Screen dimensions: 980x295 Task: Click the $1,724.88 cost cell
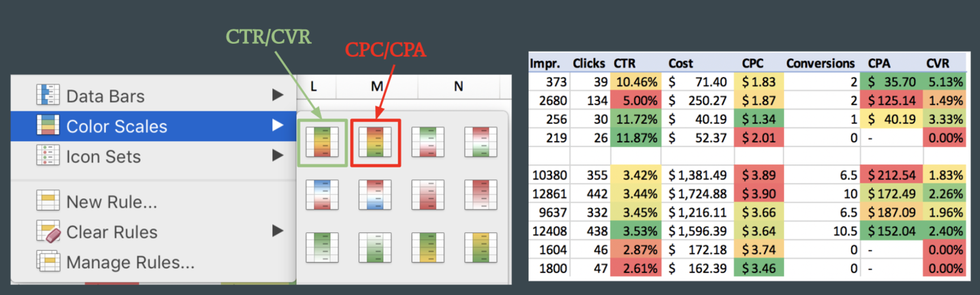pos(697,193)
